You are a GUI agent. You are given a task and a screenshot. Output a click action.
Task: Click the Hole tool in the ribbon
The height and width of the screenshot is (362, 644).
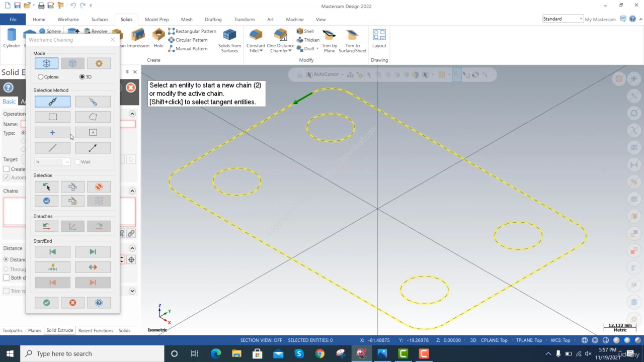click(x=158, y=38)
